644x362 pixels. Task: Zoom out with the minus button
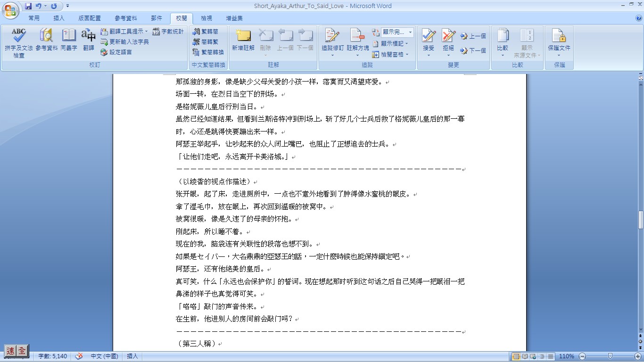tap(582, 356)
